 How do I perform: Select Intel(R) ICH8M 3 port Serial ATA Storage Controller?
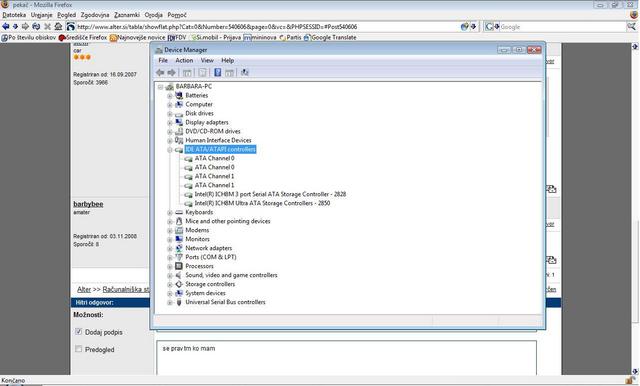coord(270,194)
